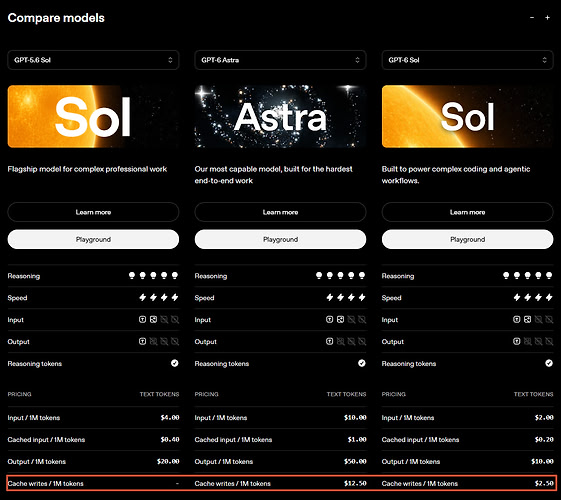
Task: Click Reasoning tokens checkmark for GPT-6 Sol
Action: tap(549, 363)
